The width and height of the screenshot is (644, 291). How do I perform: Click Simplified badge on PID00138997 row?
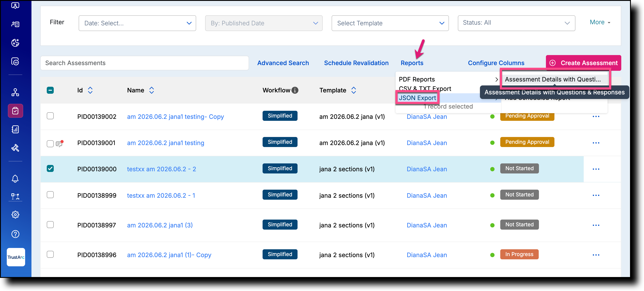click(x=280, y=225)
